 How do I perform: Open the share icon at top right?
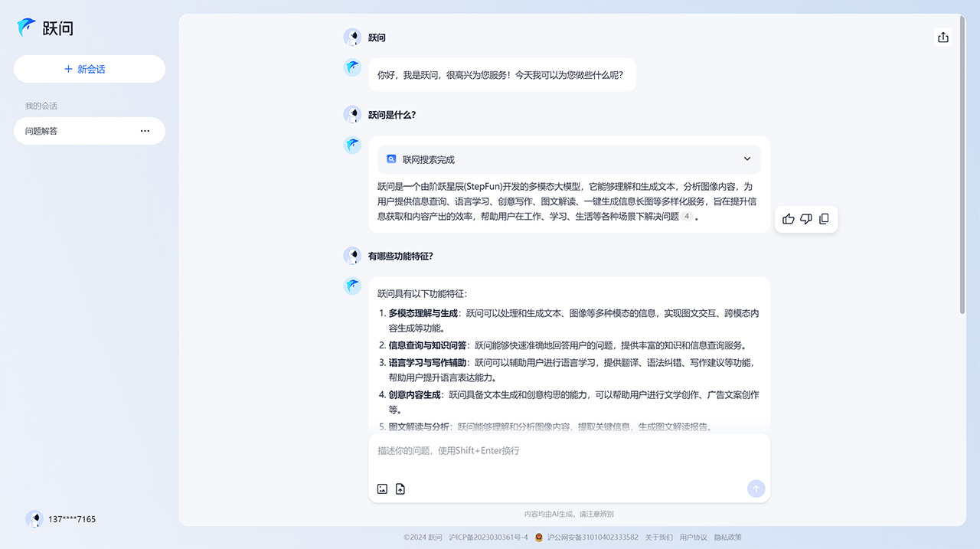tap(942, 36)
